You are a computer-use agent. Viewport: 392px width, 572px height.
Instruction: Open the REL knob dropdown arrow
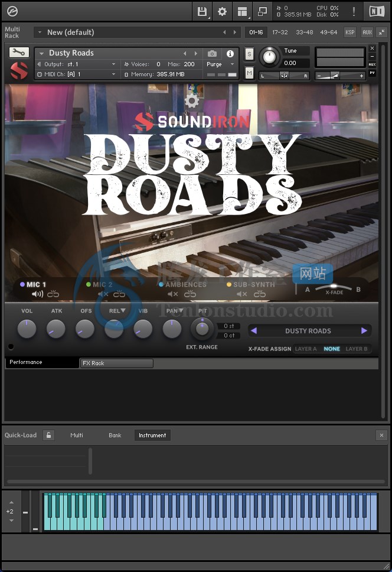click(x=123, y=310)
